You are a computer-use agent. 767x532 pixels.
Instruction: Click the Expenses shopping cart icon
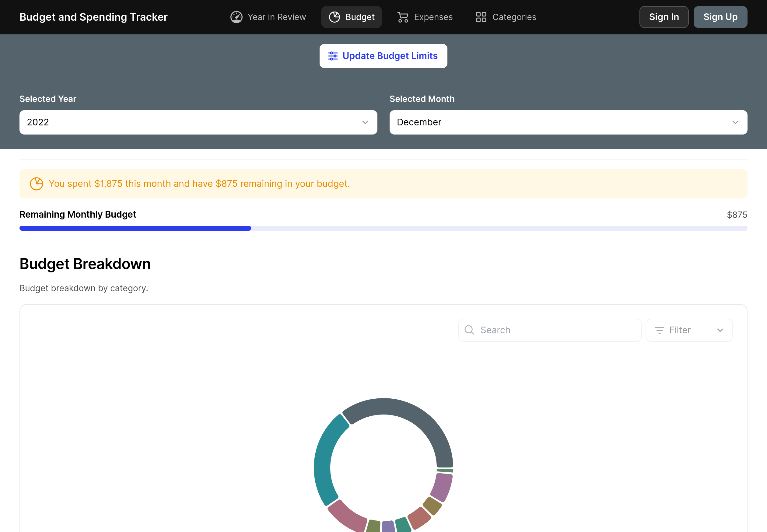tap(403, 17)
